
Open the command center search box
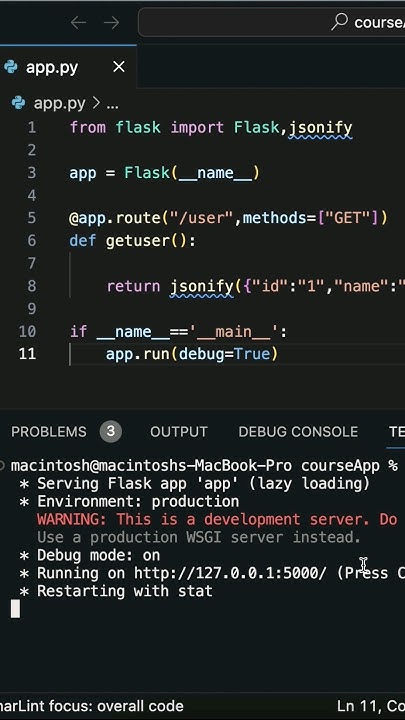coord(271,22)
